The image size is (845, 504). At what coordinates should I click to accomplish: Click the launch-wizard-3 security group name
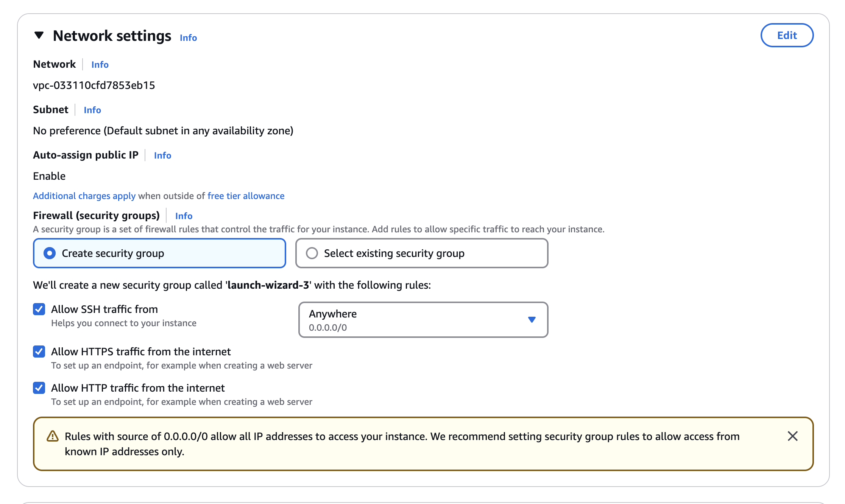(x=268, y=285)
